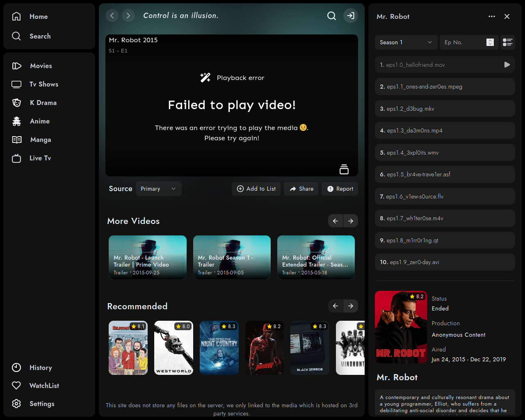Select episode 2 eps1.1_ones-and-zer0es.mpeg
This screenshot has height=420, width=525.
coord(445,87)
